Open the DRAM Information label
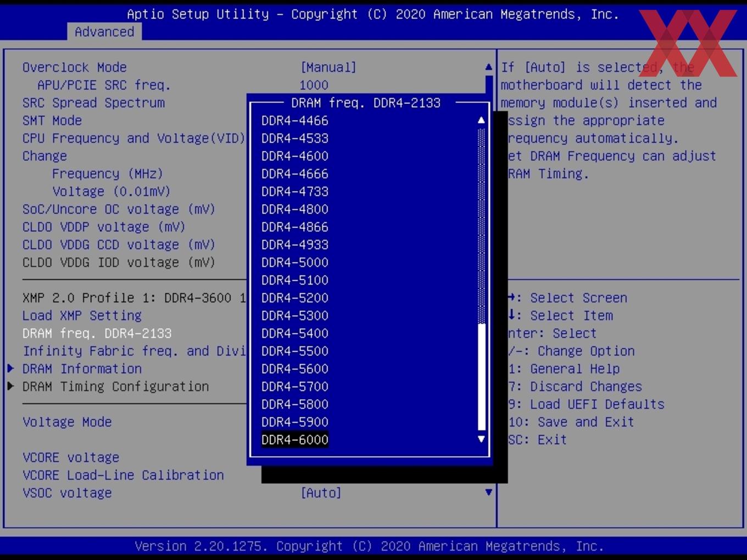 click(x=82, y=369)
